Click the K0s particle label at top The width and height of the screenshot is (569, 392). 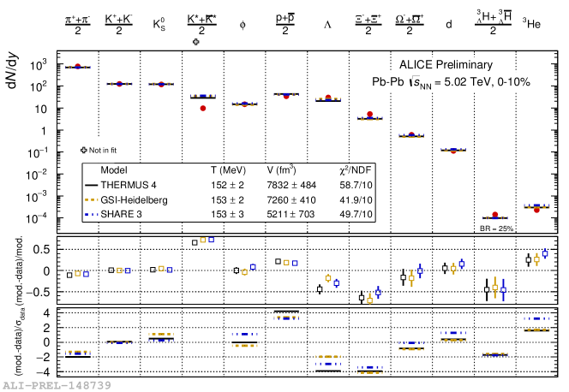pyautogui.click(x=156, y=25)
